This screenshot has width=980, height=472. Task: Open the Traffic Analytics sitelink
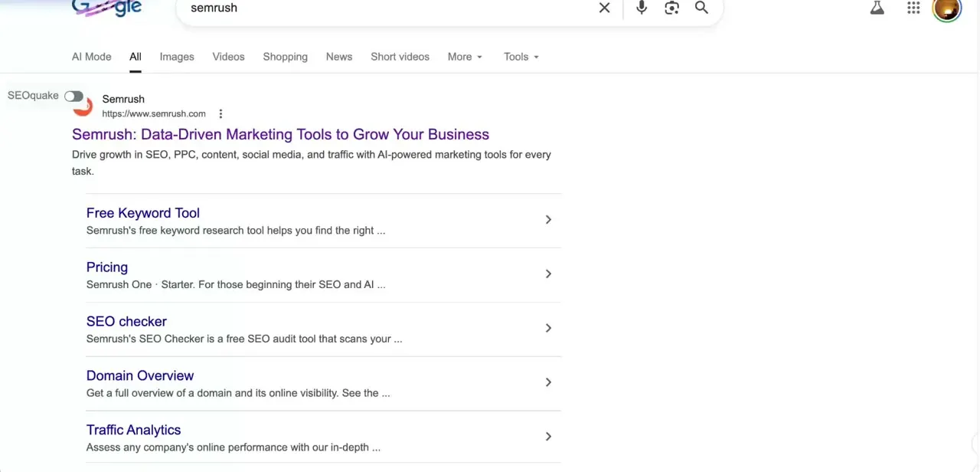coord(134,430)
